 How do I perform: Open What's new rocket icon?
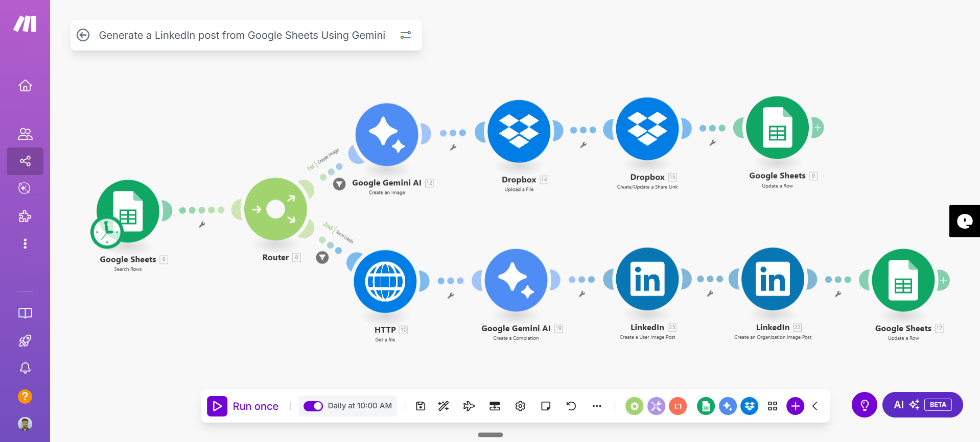coord(25,340)
